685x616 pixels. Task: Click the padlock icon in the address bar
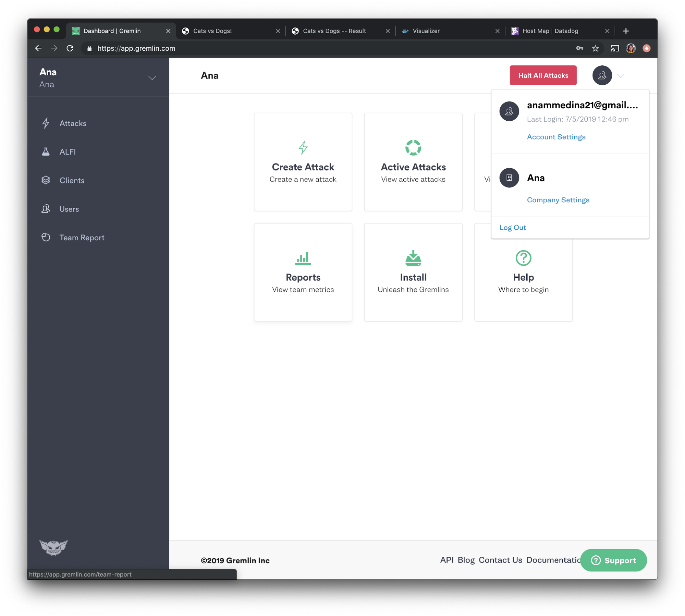pos(89,48)
